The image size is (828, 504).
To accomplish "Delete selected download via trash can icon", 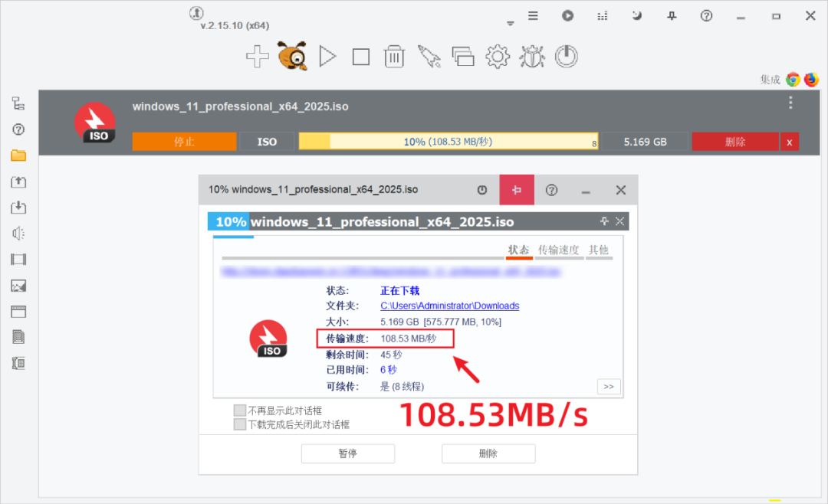I will pyautogui.click(x=394, y=57).
